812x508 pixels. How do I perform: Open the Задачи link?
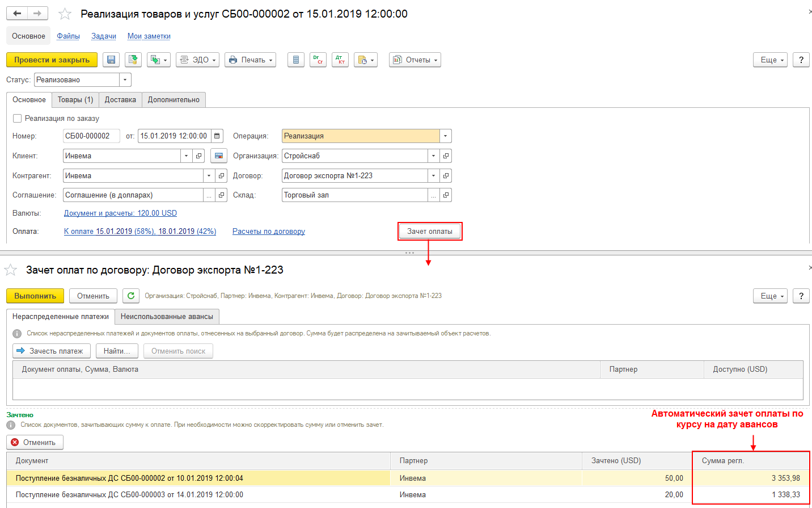pos(104,36)
